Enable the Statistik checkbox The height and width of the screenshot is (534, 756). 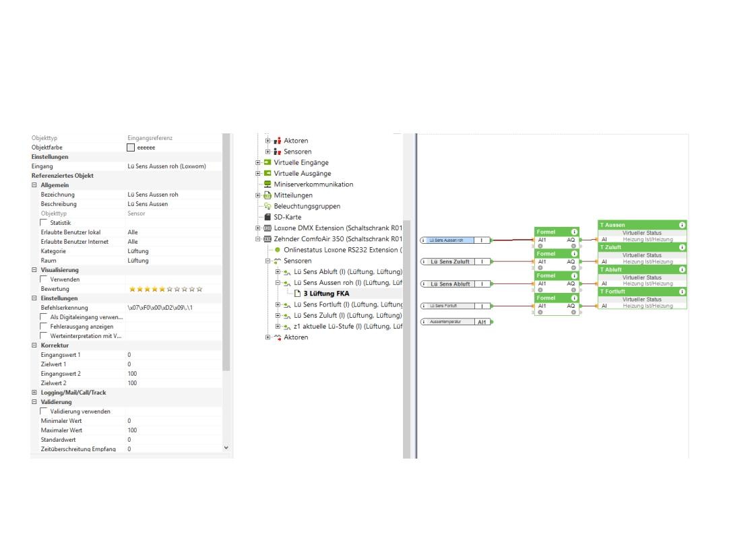point(44,223)
